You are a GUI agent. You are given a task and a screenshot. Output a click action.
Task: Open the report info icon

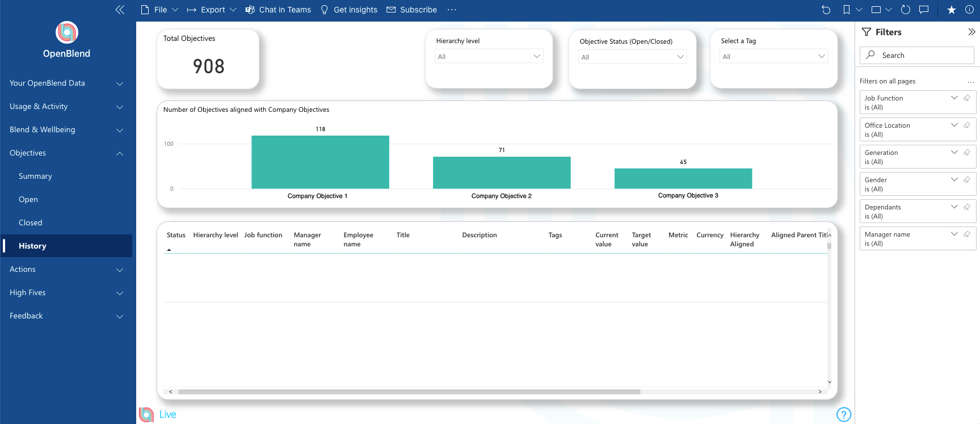pos(969,10)
